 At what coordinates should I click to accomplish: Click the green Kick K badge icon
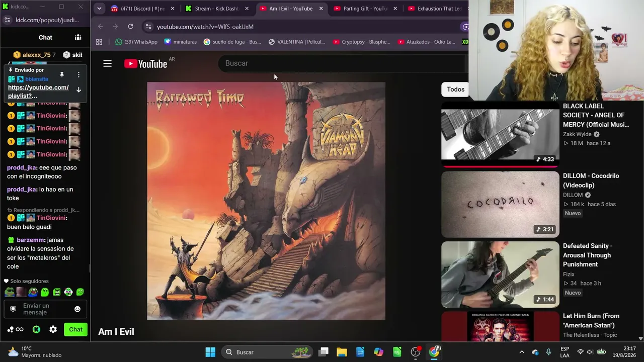[36, 330]
